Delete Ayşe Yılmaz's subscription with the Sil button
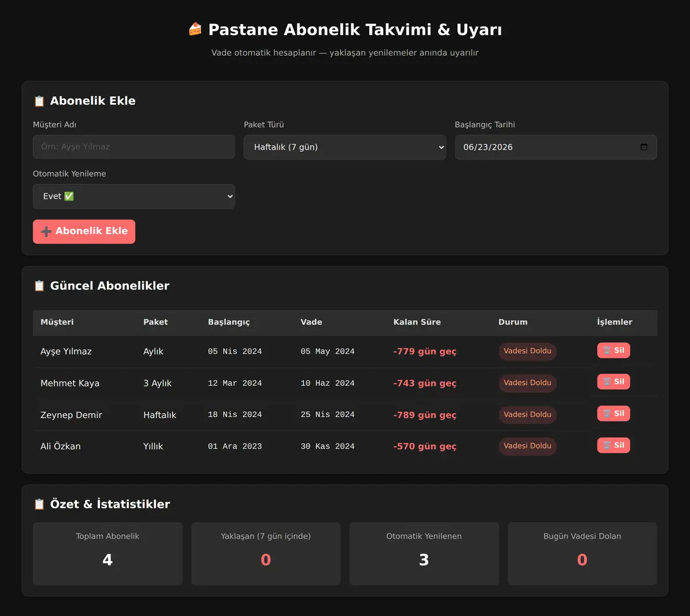 point(614,350)
